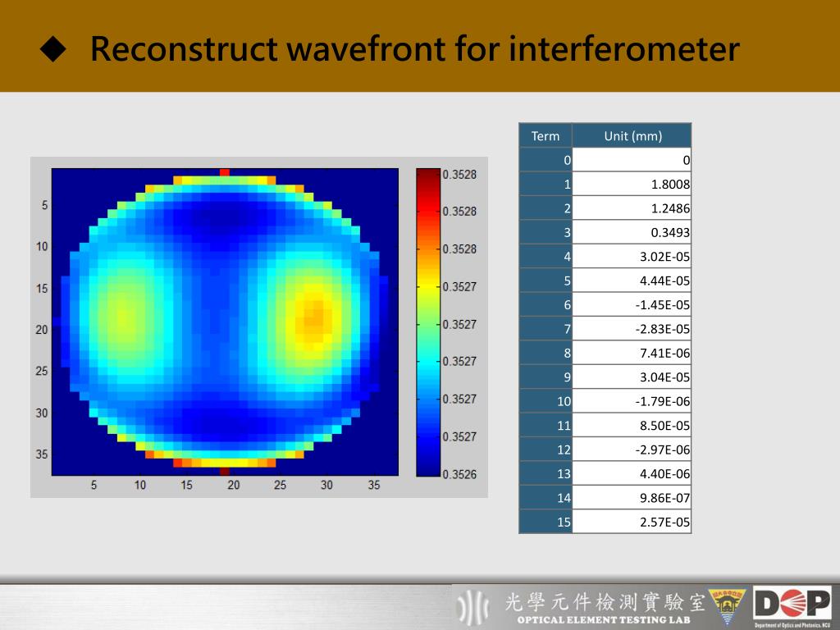Click the x-axis tick label '35'

pos(374,485)
